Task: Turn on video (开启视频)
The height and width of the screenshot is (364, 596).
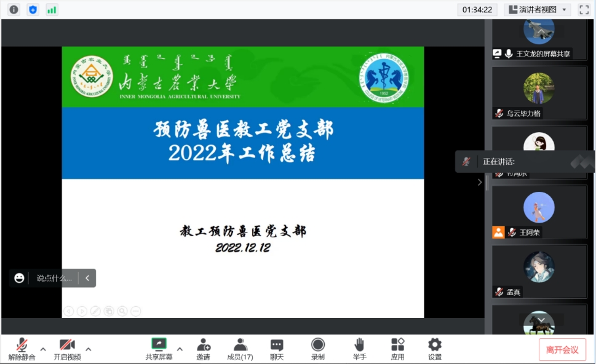Action: coord(67,349)
